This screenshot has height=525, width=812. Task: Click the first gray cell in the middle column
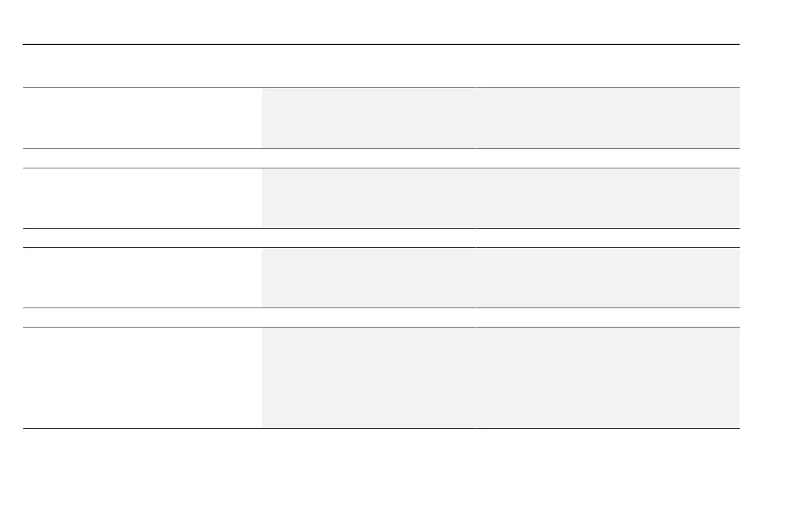368,118
